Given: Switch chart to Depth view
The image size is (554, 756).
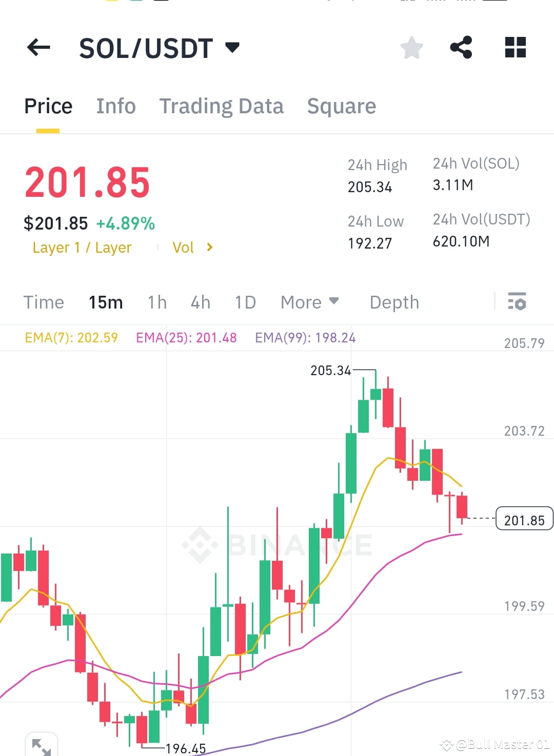Looking at the screenshot, I should click(x=394, y=302).
